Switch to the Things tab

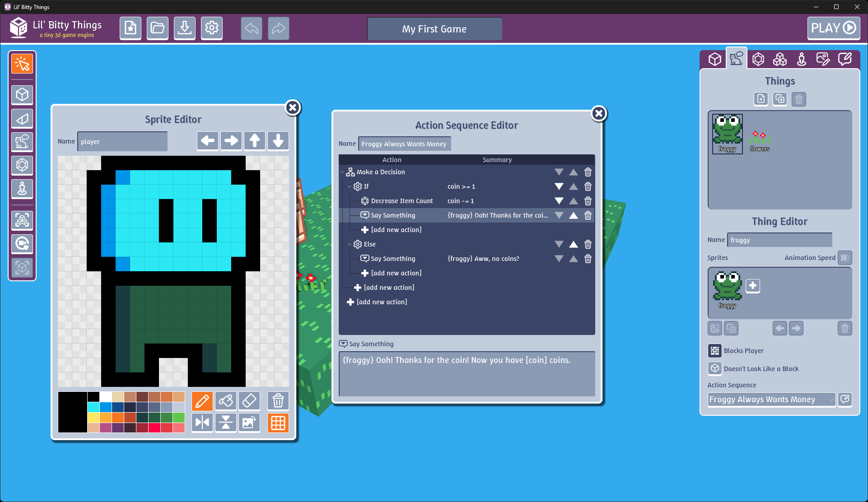coord(736,59)
